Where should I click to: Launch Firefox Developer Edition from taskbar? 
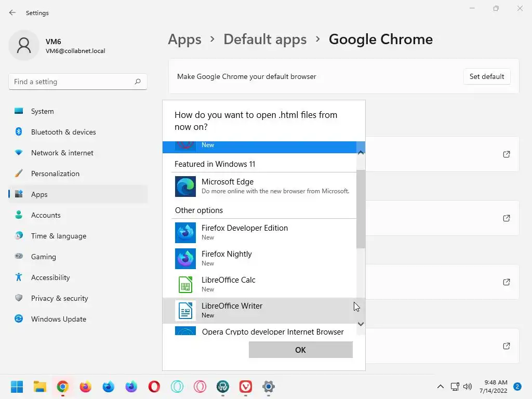pos(108,387)
